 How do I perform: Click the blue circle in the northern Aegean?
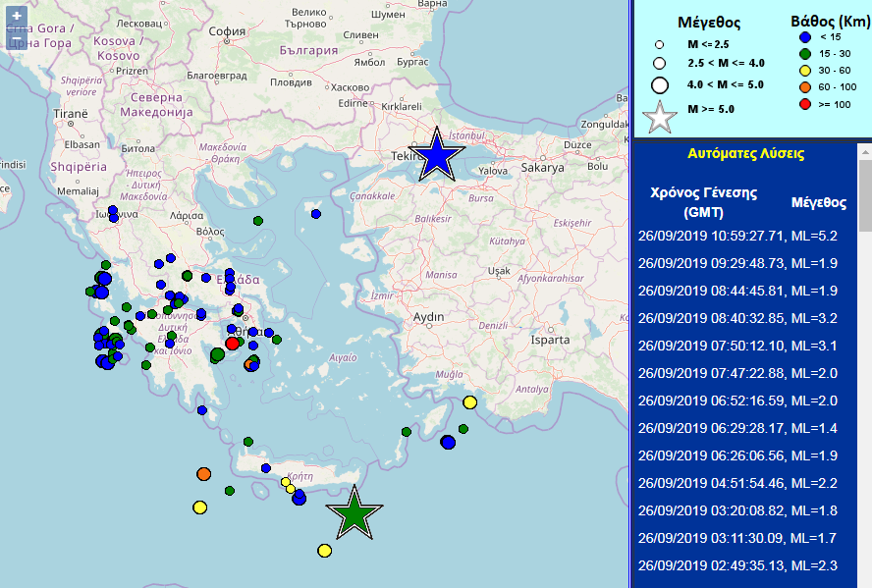click(x=316, y=213)
